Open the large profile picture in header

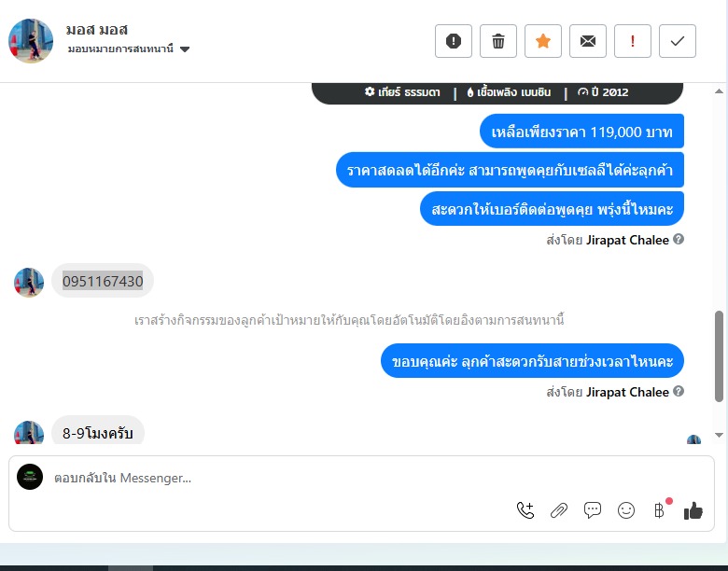[31, 41]
